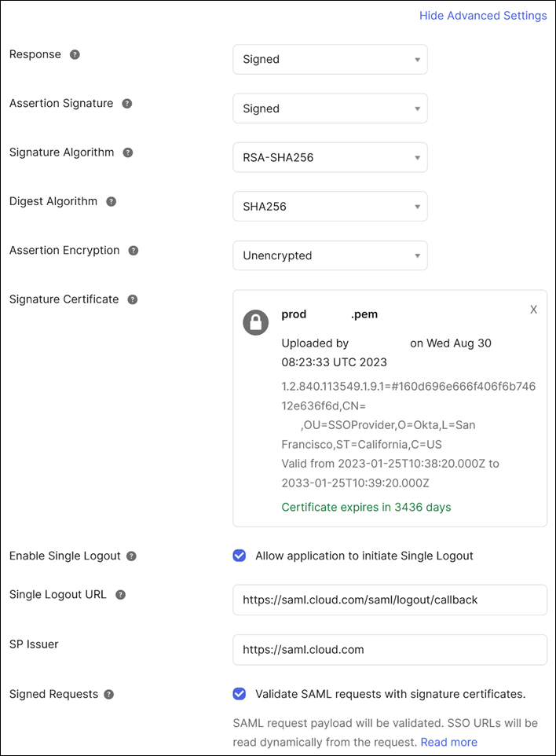Click help icon beside Enable Single Logout
556x756 pixels.
(131, 556)
